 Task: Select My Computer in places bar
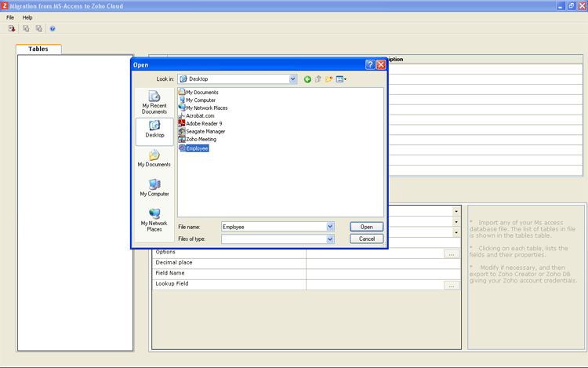coord(154,188)
